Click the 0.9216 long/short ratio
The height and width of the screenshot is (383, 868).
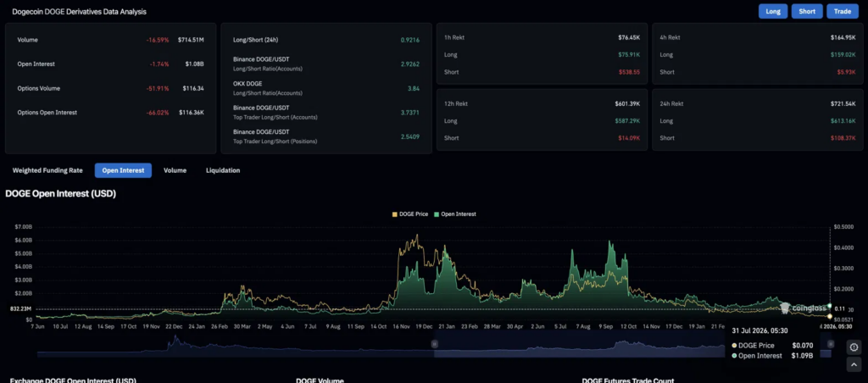click(x=410, y=40)
